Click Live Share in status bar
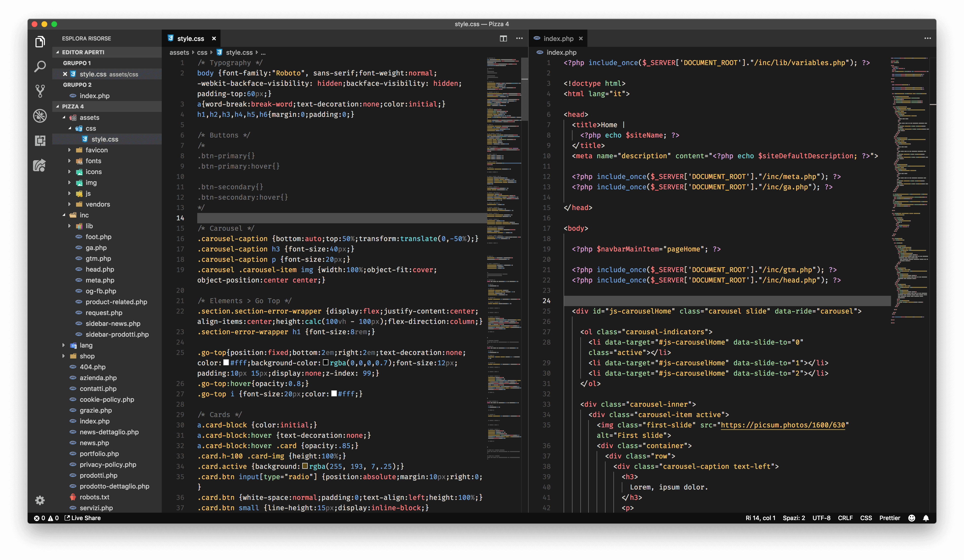 point(83,518)
